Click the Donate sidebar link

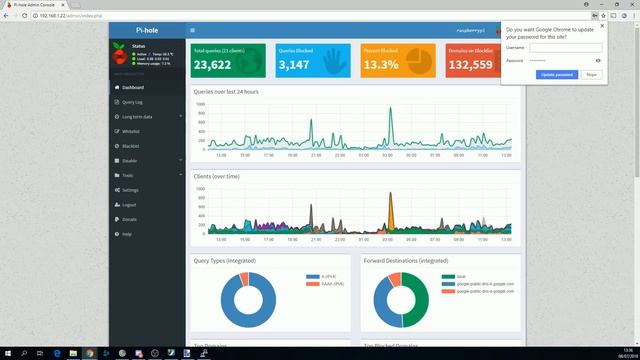pos(147,220)
